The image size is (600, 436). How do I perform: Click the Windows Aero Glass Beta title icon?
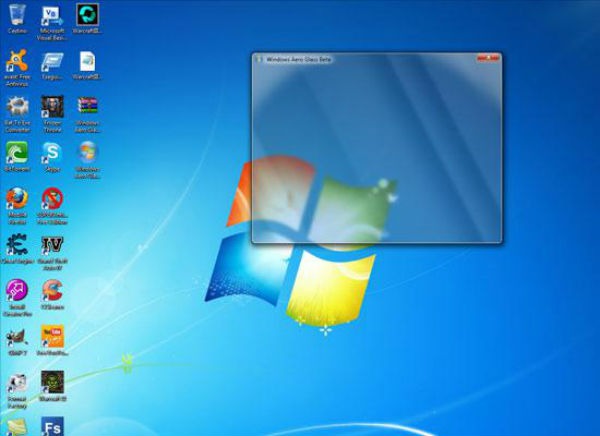(259, 59)
